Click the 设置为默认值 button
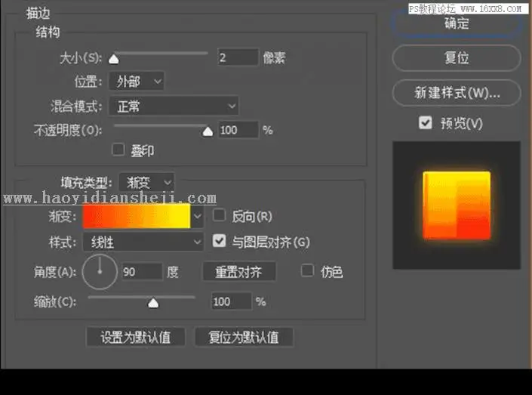The height and width of the screenshot is (395, 532). click(136, 337)
